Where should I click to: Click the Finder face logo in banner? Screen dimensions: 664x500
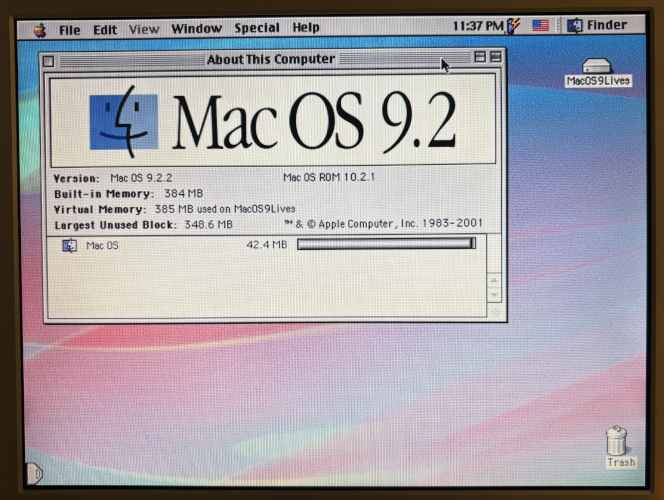[123, 122]
